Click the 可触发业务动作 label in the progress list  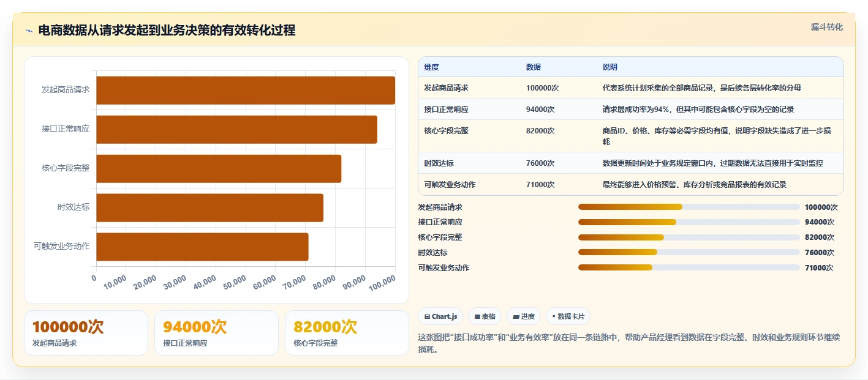click(443, 268)
